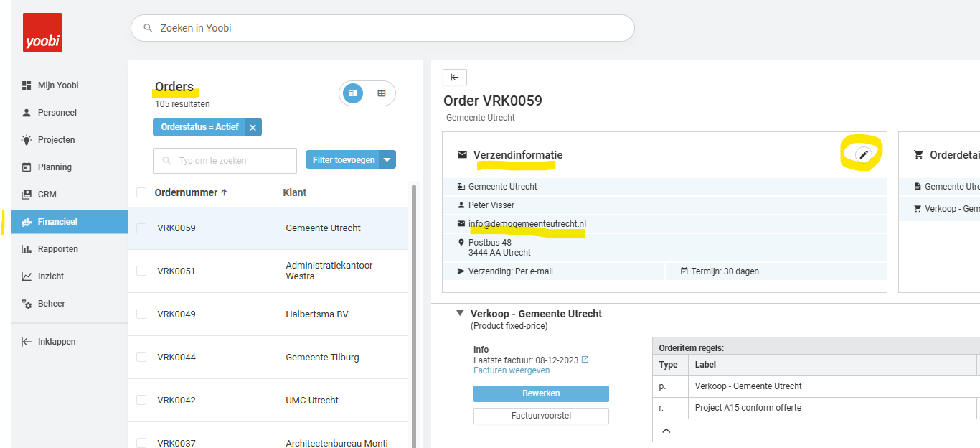Screen dimensions: 980x448
Task: Select Financieel in sidebar
Action: tap(69, 222)
